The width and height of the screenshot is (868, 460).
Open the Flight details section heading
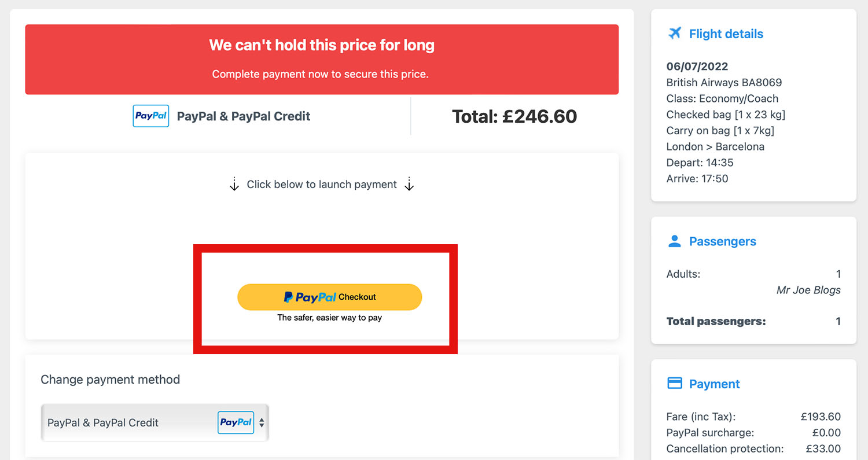[726, 34]
